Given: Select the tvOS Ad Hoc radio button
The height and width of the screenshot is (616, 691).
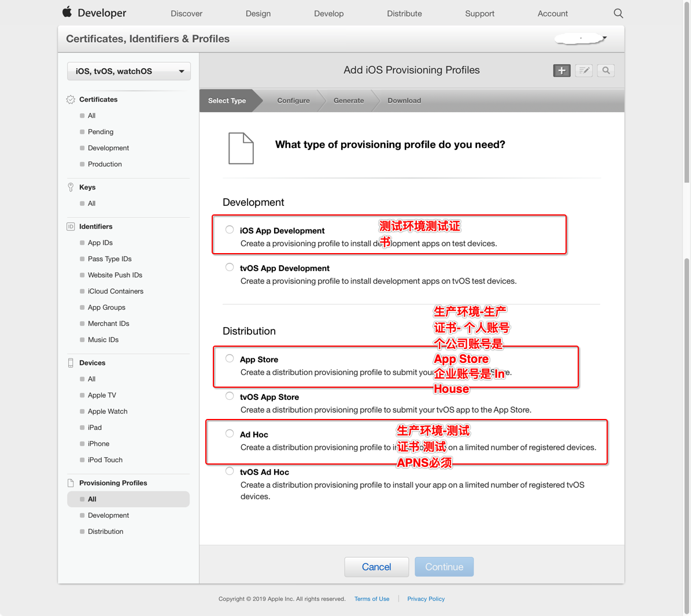Looking at the screenshot, I should click(x=230, y=471).
